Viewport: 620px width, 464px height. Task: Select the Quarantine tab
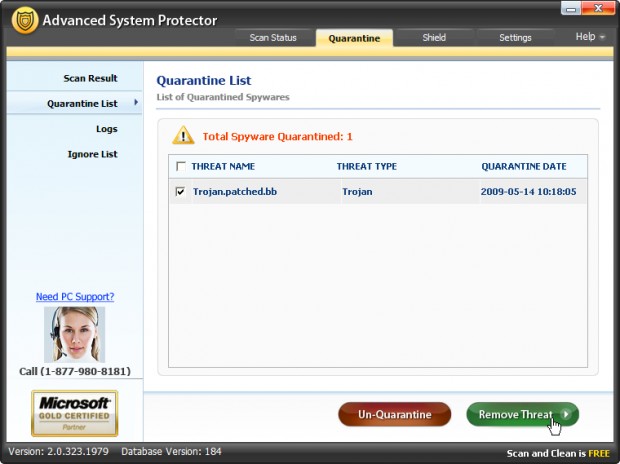354,38
